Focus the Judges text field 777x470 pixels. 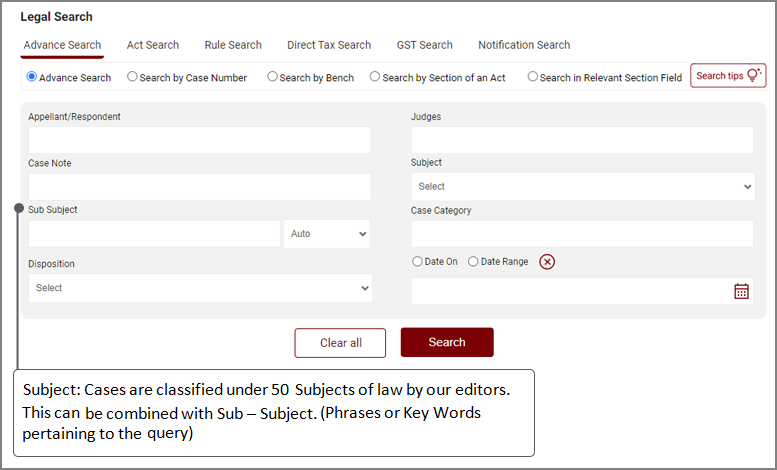coord(582,140)
